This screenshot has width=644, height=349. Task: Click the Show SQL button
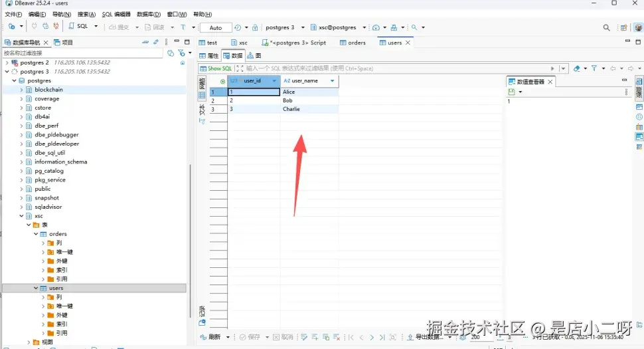click(216, 68)
